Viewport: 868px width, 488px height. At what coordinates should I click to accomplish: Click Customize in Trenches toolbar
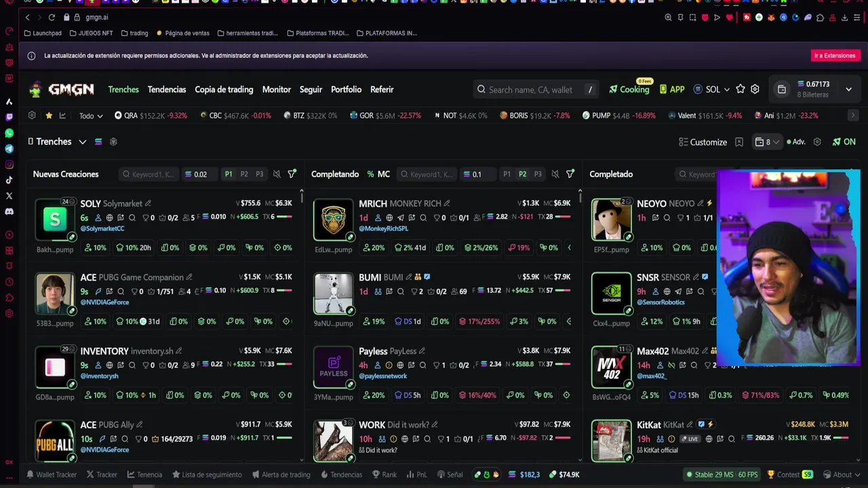click(703, 142)
